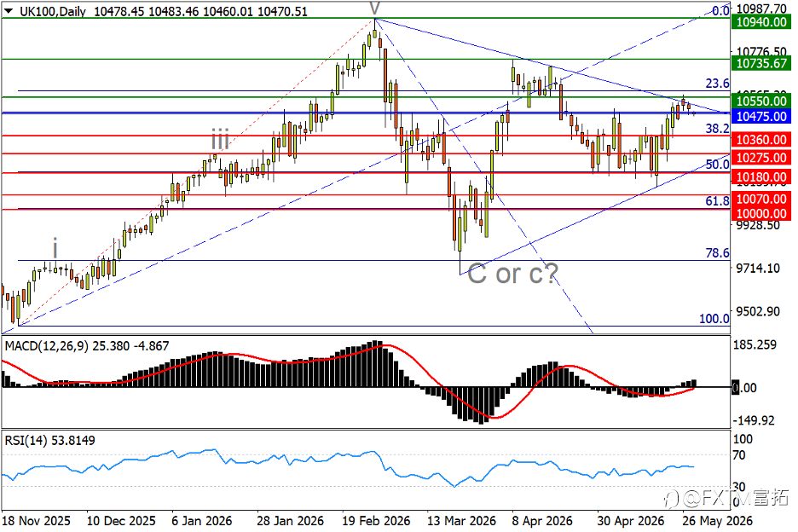Click the 50.0 Fibonacci level label

tap(717, 165)
